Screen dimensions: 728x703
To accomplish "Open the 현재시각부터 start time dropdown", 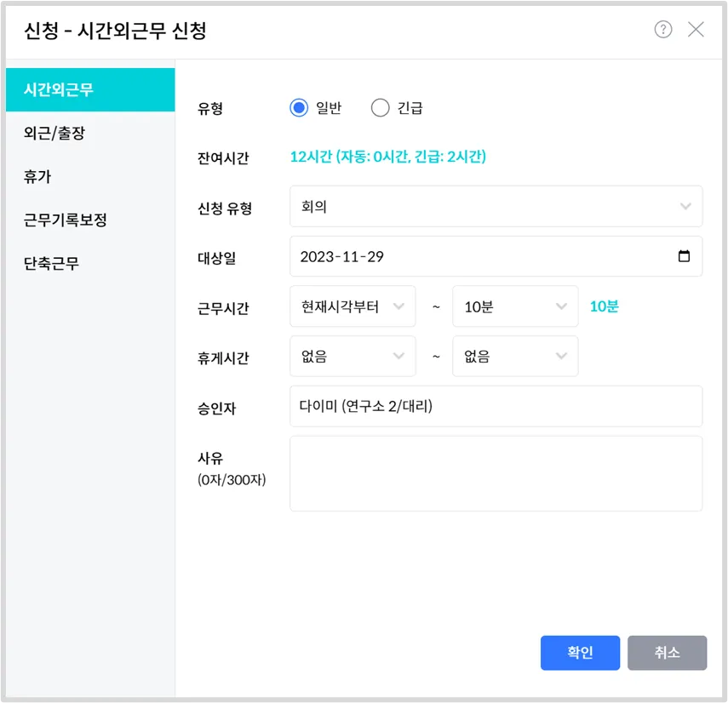I will 353,306.
